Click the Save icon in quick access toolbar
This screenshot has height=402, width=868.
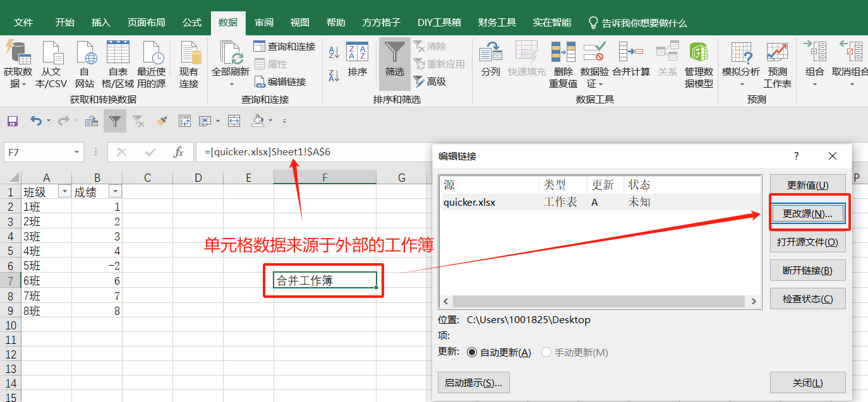coord(12,121)
